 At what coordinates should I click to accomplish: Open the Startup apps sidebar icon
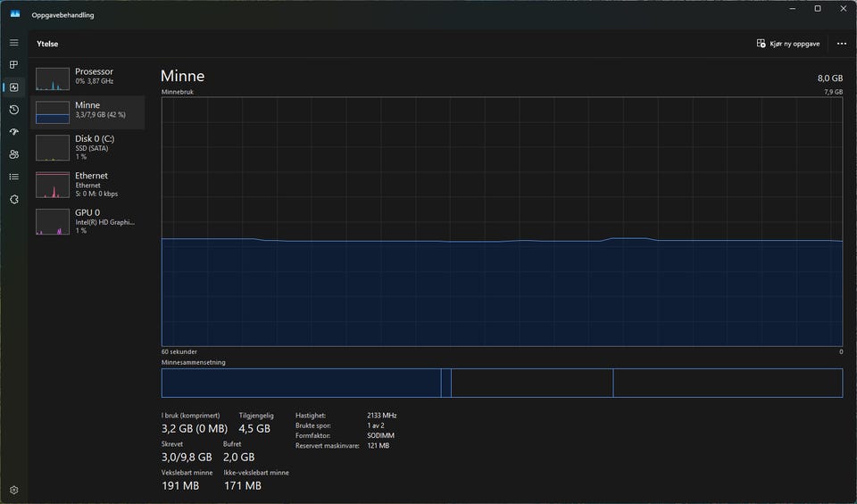tap(13, 132)
